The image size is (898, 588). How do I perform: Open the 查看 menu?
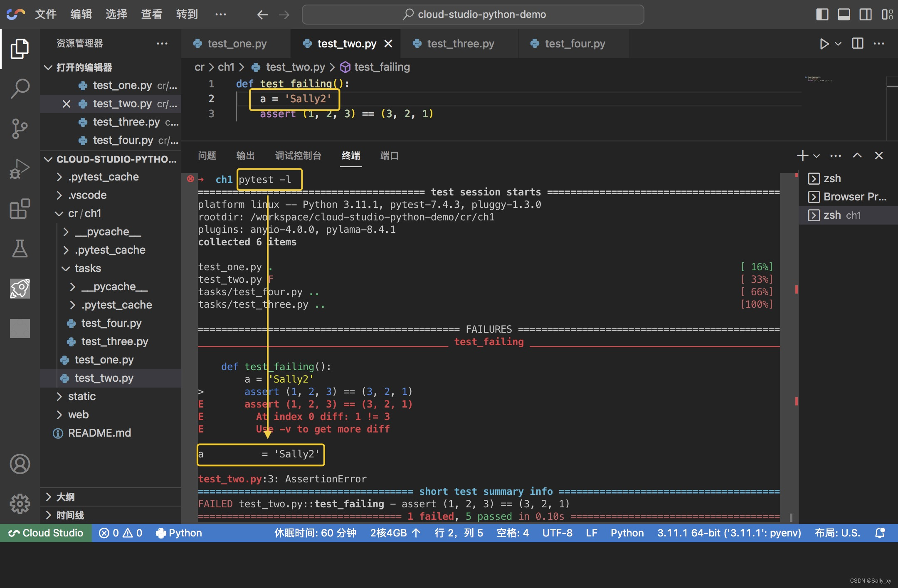coord(152,15)
